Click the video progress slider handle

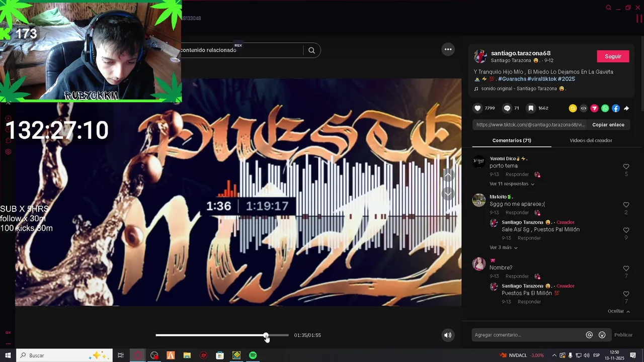266,335
